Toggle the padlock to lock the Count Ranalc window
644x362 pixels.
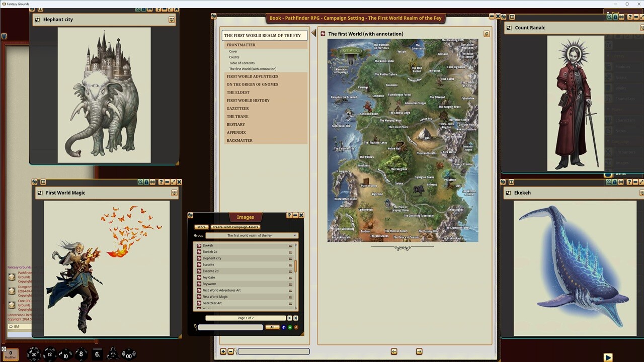(x=615, y=17)
